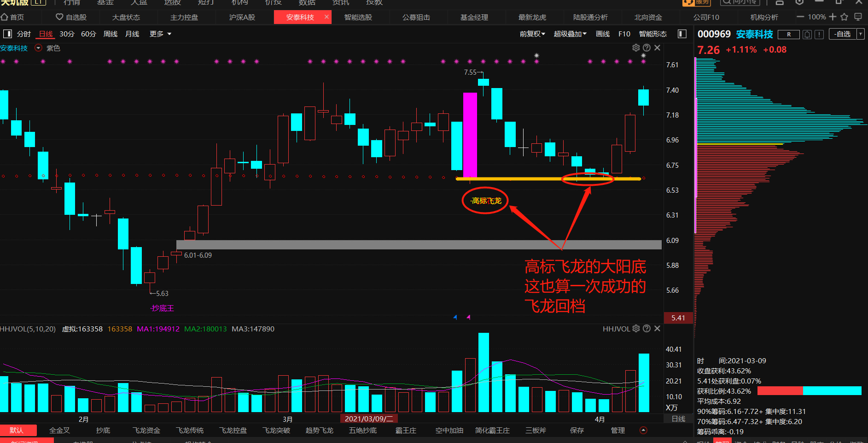The height and width of the screenshot is (443, 868).
Task: Open the 公司F10 tab
Action: pyautogui.click(x=706, y=17)
